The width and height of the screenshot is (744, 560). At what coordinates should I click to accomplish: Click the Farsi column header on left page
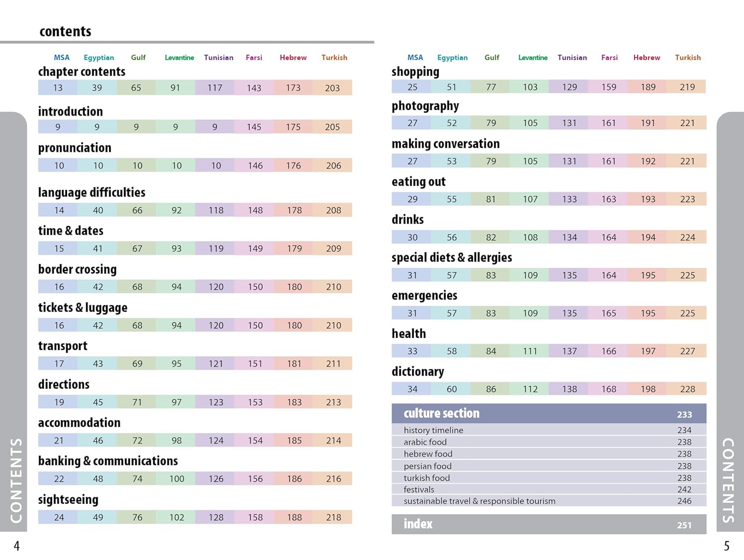pyautogui.click(x=254, y=58)
